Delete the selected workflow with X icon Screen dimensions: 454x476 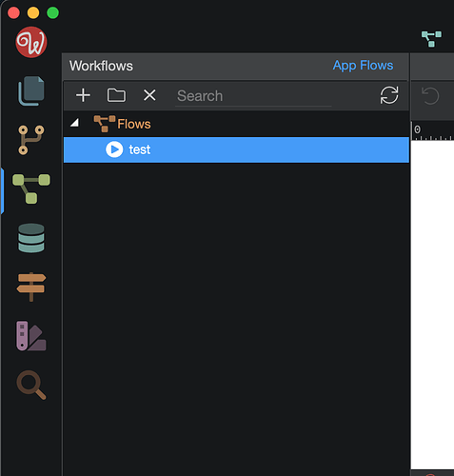point(149,95)
